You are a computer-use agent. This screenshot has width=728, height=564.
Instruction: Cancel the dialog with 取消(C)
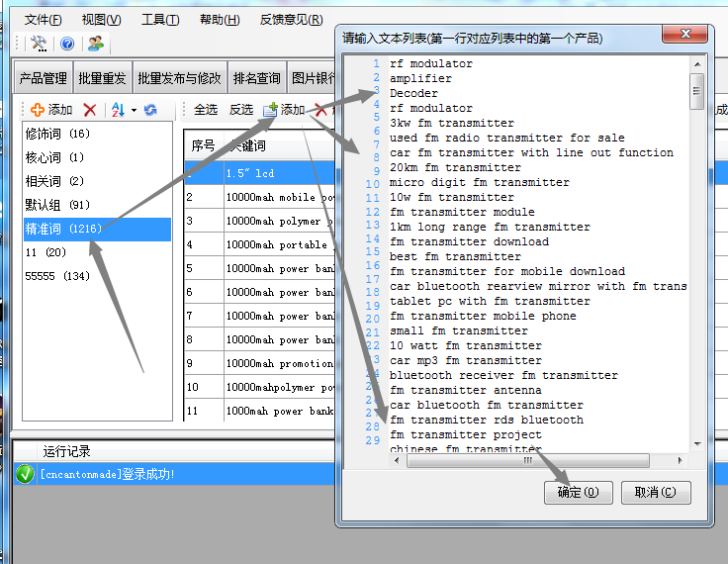[x=655, y=492]
